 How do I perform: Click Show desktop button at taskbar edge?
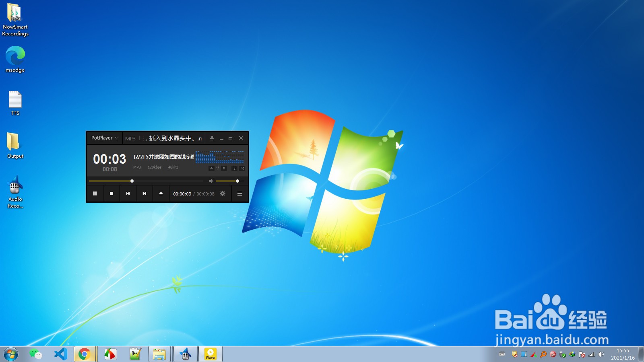point(641,354)
